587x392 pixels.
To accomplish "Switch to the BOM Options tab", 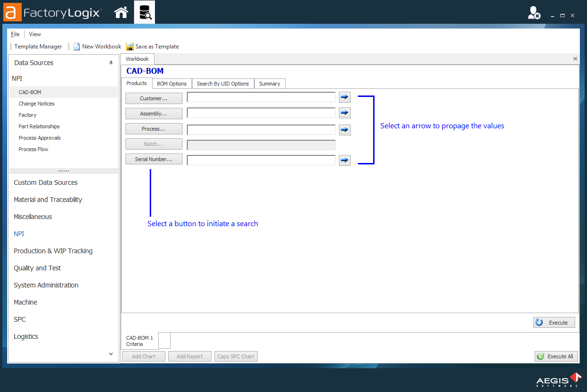I will click(172, 83).
